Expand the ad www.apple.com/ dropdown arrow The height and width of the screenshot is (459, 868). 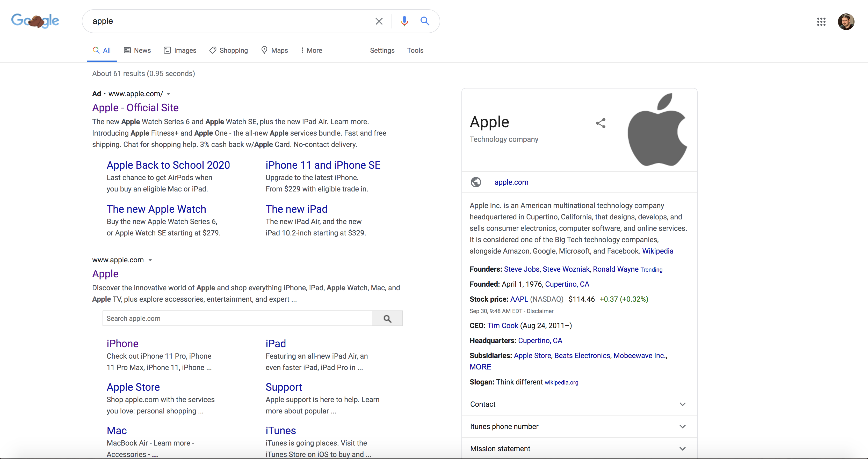(x=168, y=94)
